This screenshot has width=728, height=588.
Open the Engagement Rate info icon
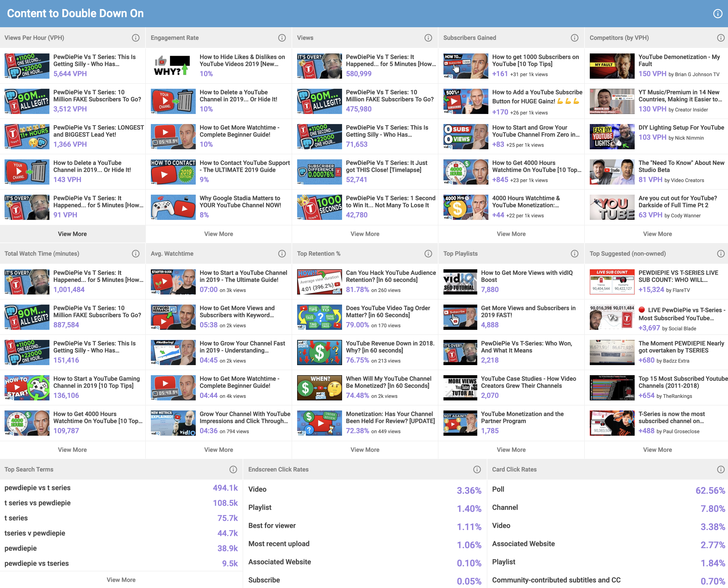click(282, 38)
